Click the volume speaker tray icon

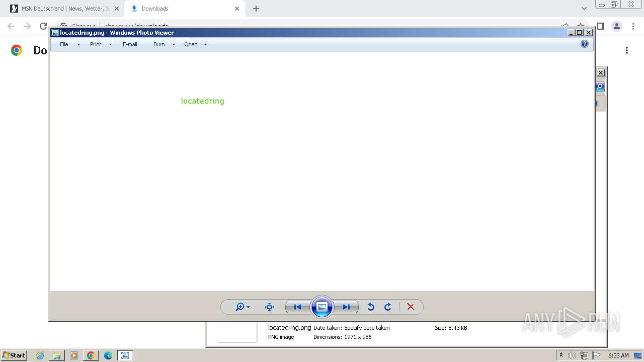tap(572, 355)
